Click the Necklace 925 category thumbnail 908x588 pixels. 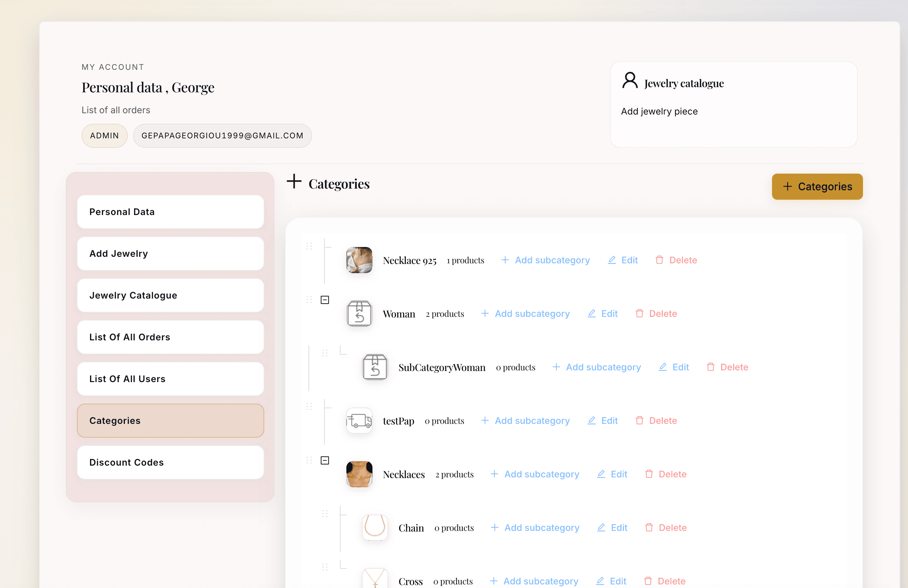coord(359,260)
